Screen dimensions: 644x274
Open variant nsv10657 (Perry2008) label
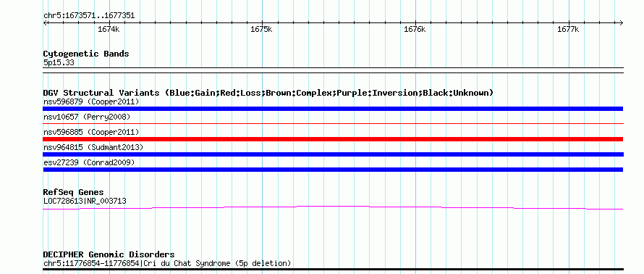87,117
